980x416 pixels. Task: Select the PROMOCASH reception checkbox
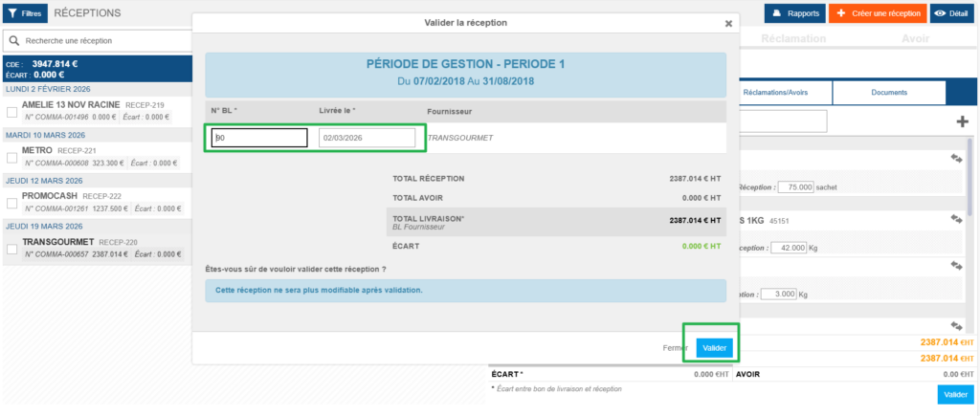click(11, 203)
